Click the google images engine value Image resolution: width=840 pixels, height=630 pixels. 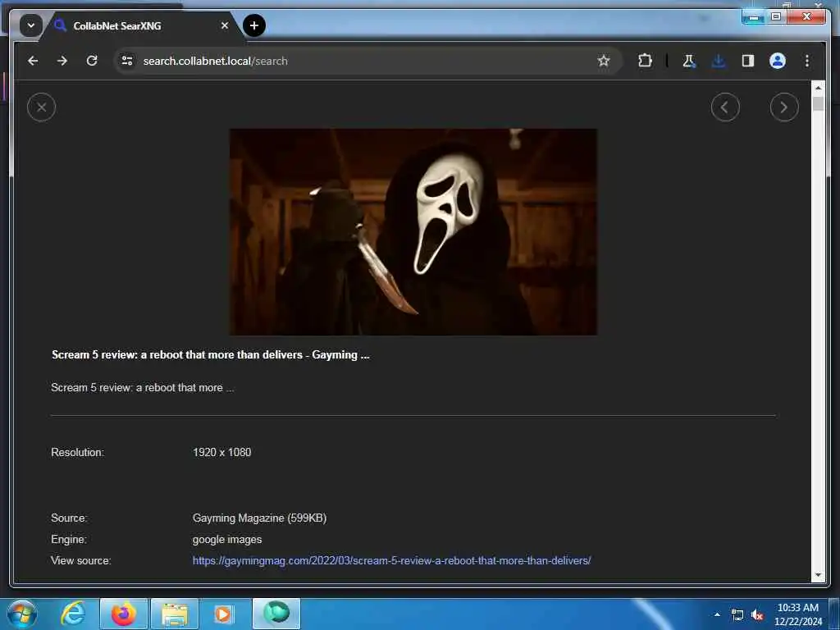pyautogui.click(x=227, y=540)
